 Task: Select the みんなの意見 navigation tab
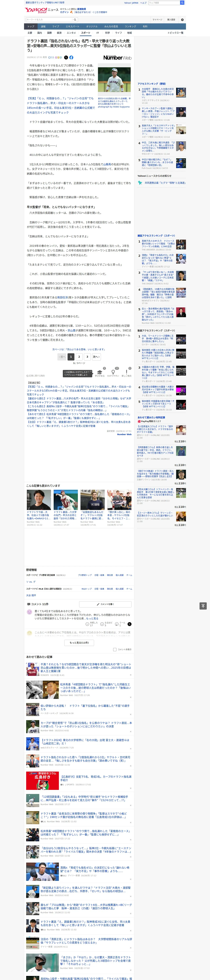[x=111, y=27]
